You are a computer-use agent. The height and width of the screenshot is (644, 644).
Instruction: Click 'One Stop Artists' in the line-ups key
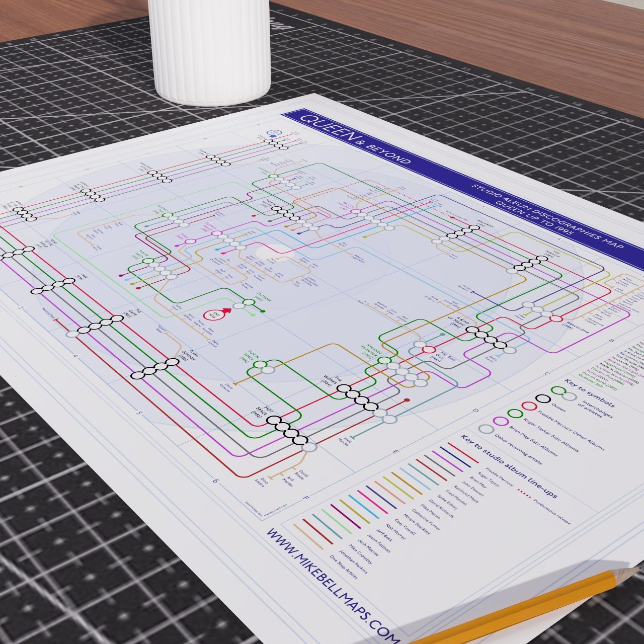[x=343, y=567]
